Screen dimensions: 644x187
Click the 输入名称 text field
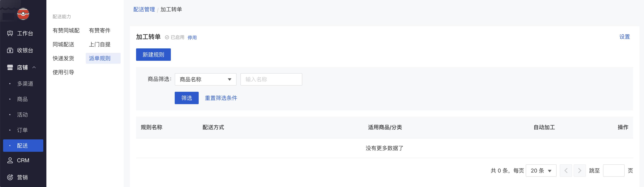pos(271,79)
